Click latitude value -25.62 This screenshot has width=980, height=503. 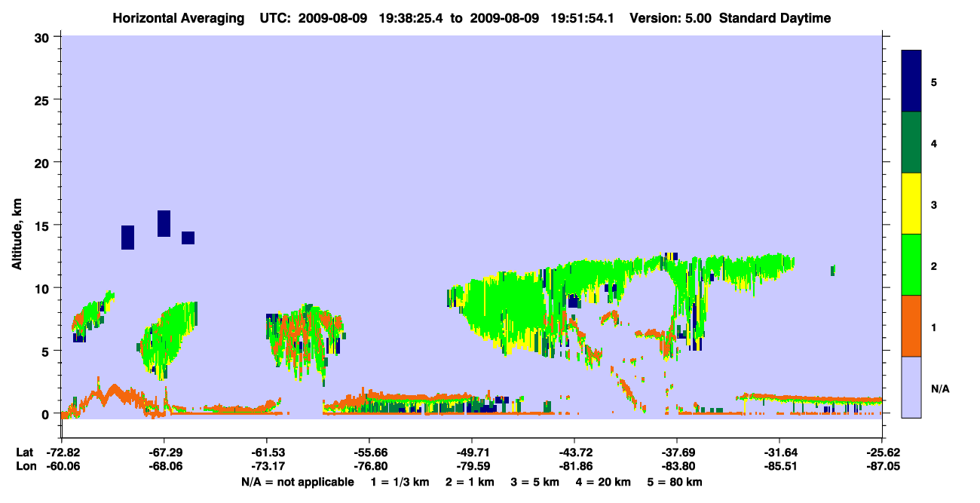tap(882, 452)
